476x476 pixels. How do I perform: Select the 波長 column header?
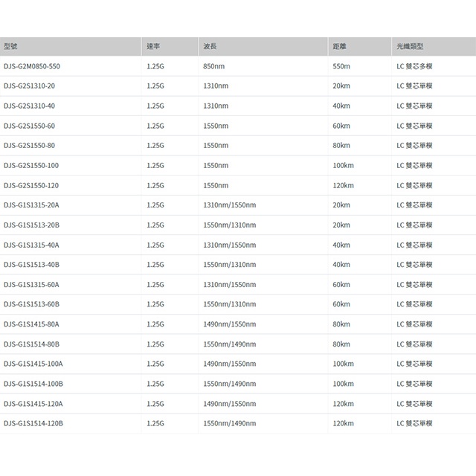point(210,46)
